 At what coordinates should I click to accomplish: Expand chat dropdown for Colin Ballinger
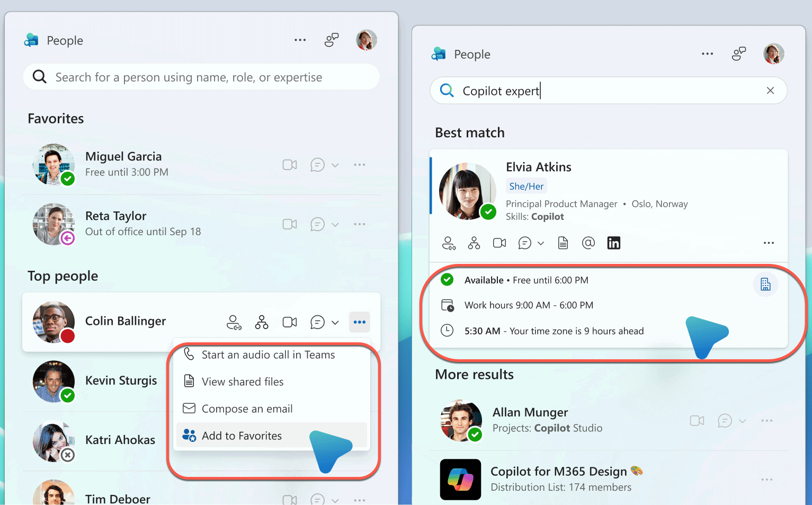tap(335, 323)
